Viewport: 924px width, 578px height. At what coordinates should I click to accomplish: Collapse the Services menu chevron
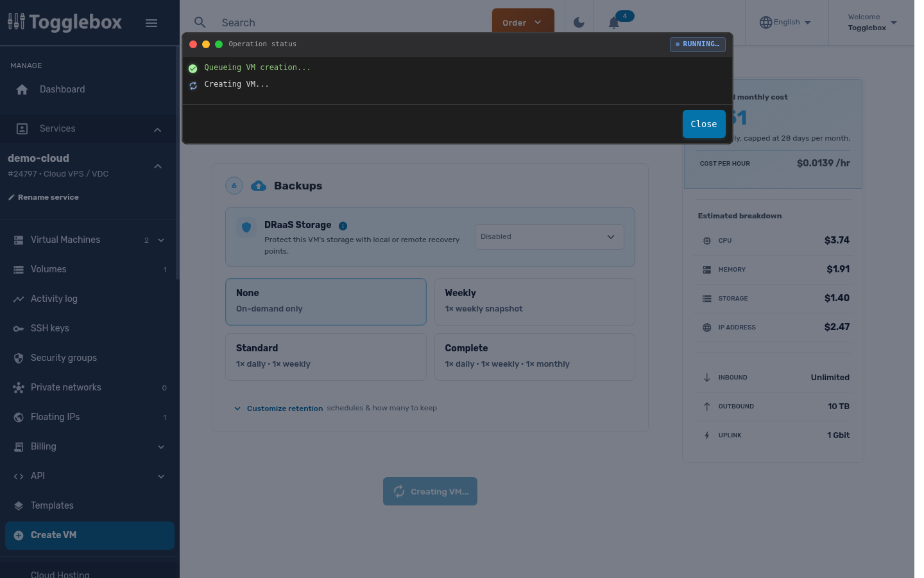157,130
